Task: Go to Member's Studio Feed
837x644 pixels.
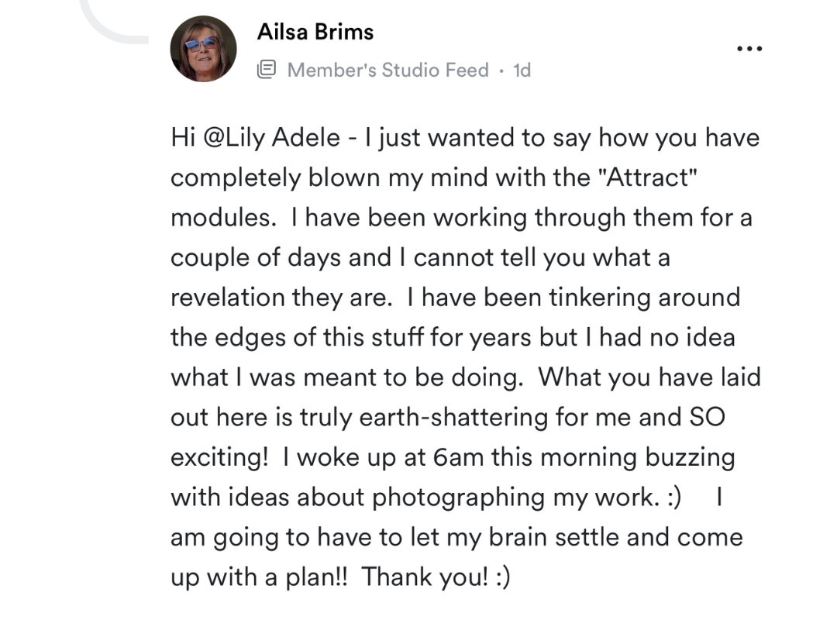Action: pos(387,71)
